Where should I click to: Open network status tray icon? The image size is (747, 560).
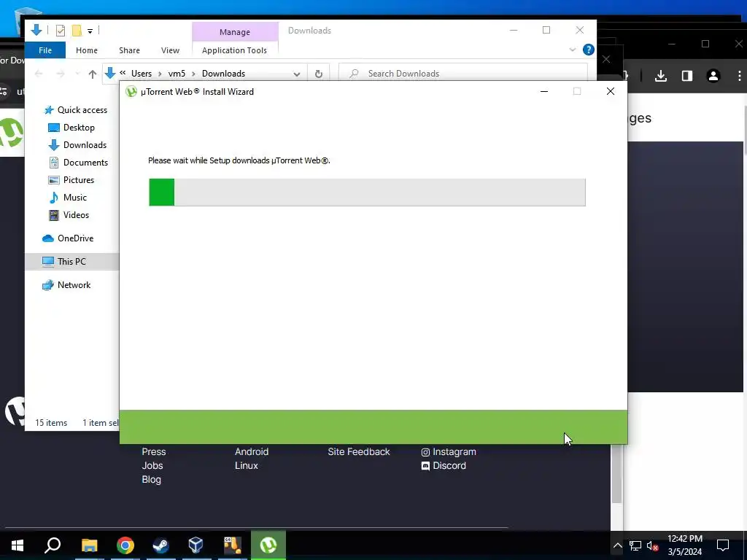(635, 545)
